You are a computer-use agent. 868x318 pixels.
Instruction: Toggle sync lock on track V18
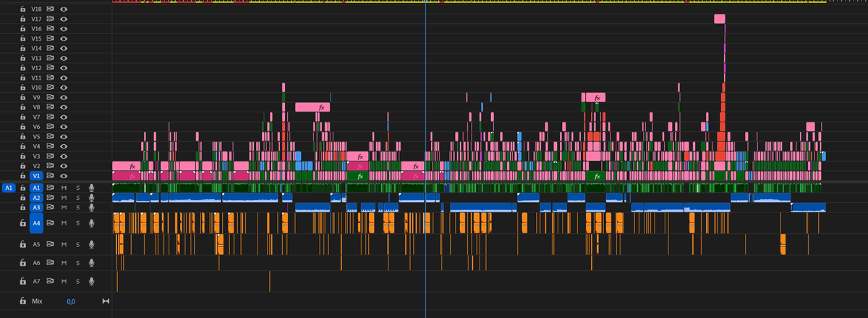(x=51, y=8)
